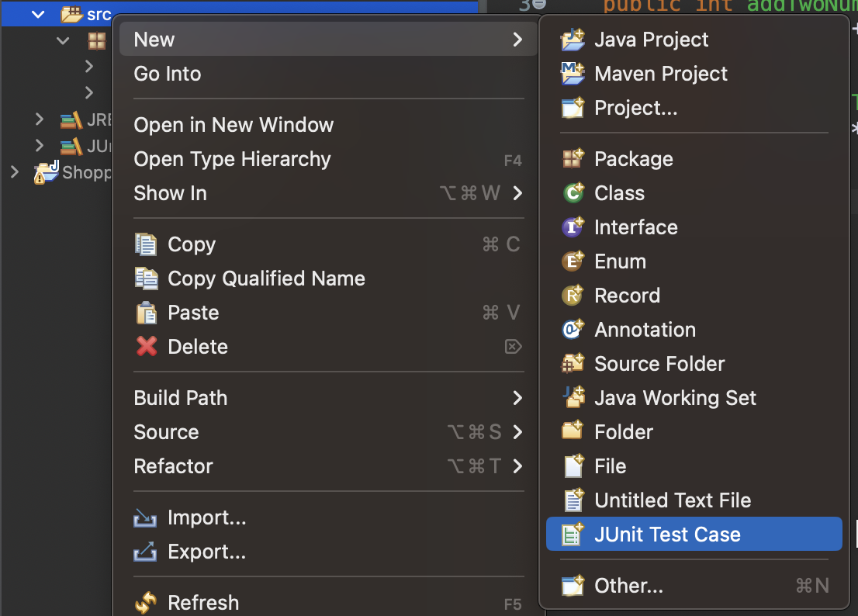The height and width of the screenshot is (616, 858).
Task: Select Untitled Text File entry
Action: coord(694,500)
